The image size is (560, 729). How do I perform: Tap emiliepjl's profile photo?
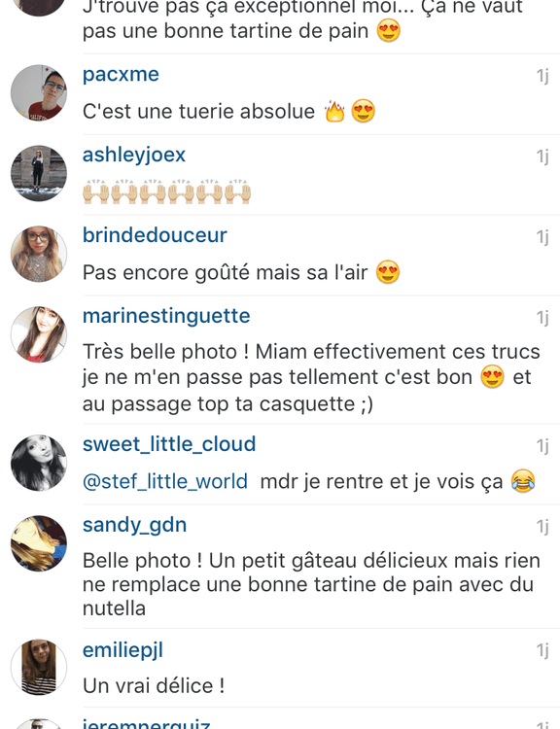coord(39,667)
